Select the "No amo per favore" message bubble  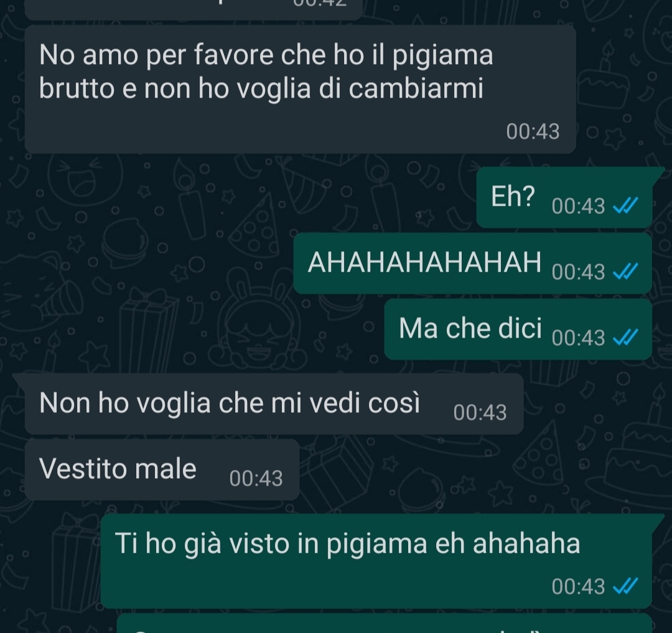[300, 89]
